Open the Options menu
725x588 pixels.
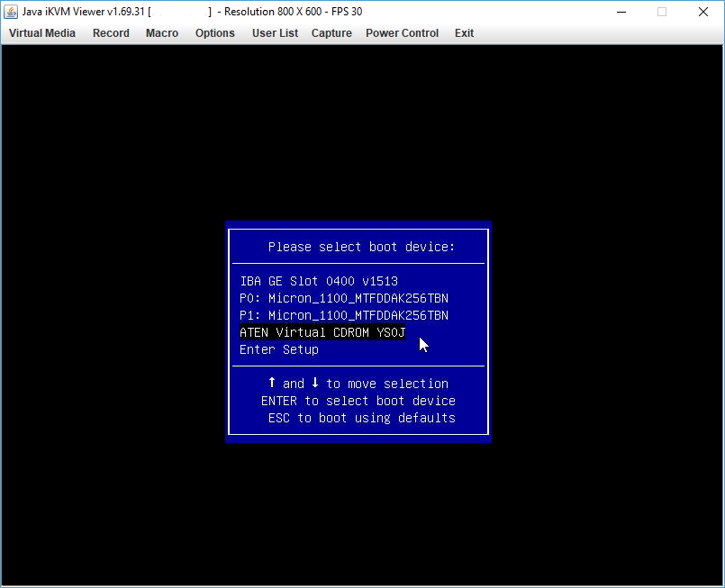pyautogui.click(x=215, y=33)
